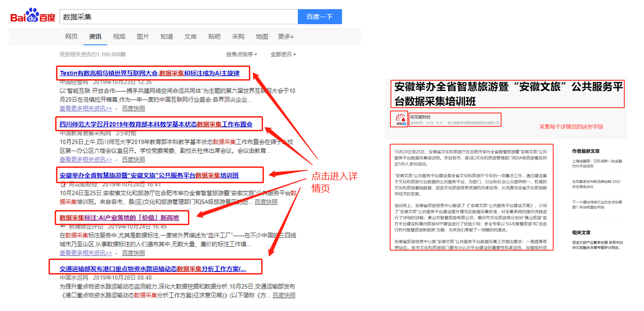Click the 中国经营网 source label
The width and height of the screenshot is (644, 311).
(74, 82)
